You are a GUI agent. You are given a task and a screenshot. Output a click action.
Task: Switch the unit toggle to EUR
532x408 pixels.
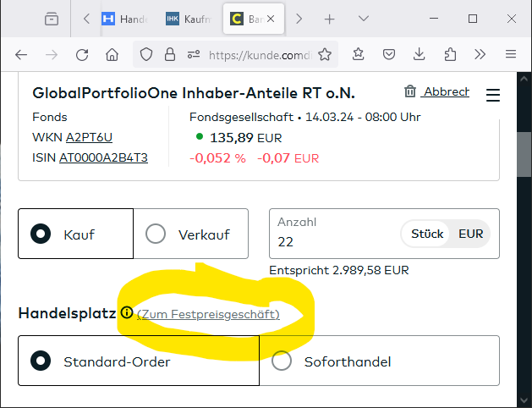pos(471,234)
